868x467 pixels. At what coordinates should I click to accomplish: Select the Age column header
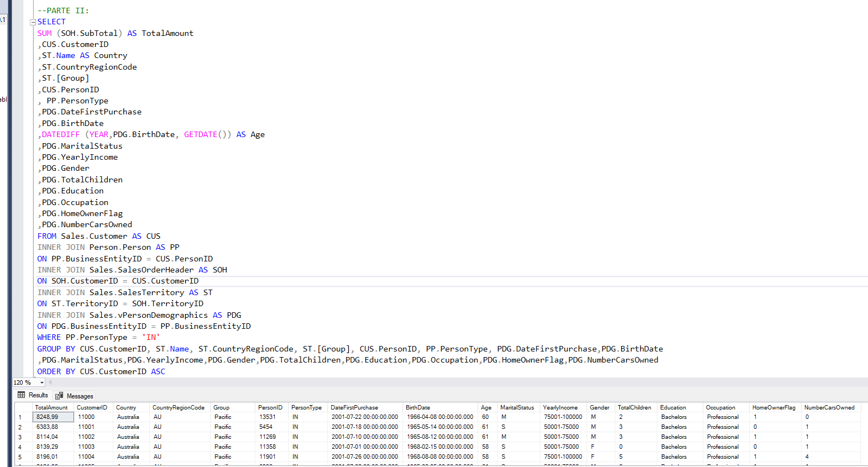coord(488,407)
